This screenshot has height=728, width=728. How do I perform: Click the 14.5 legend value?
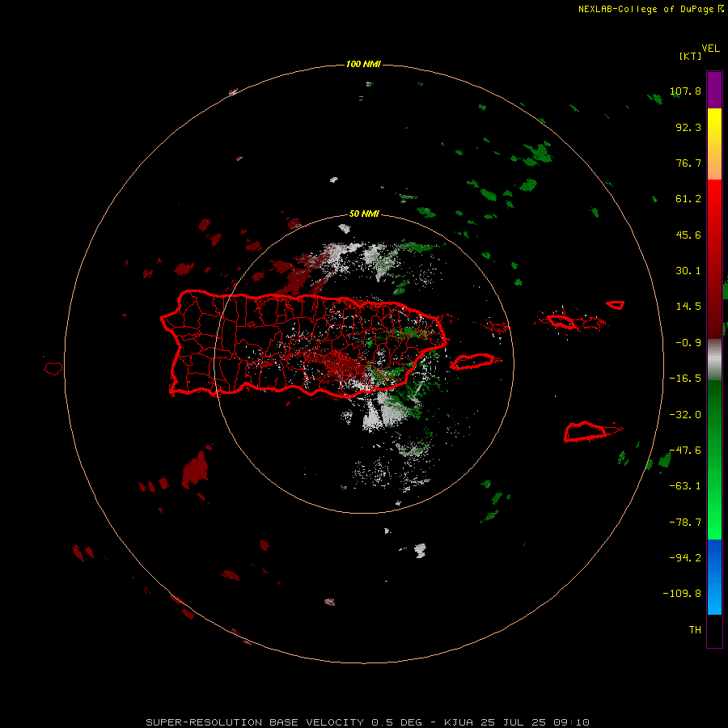click(x=688, y=307)
